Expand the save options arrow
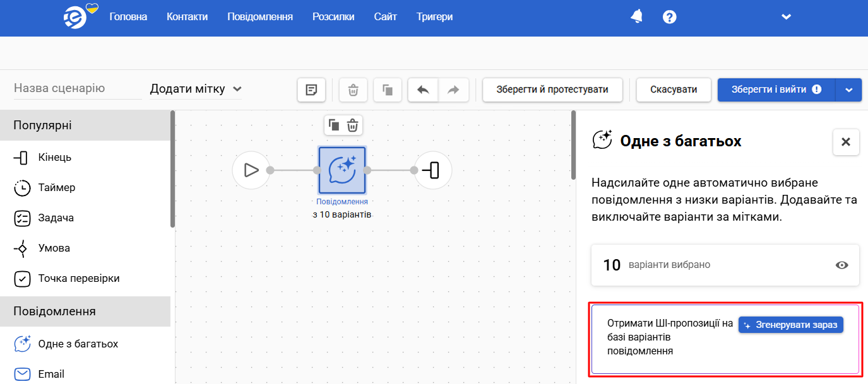 (849, 90)
